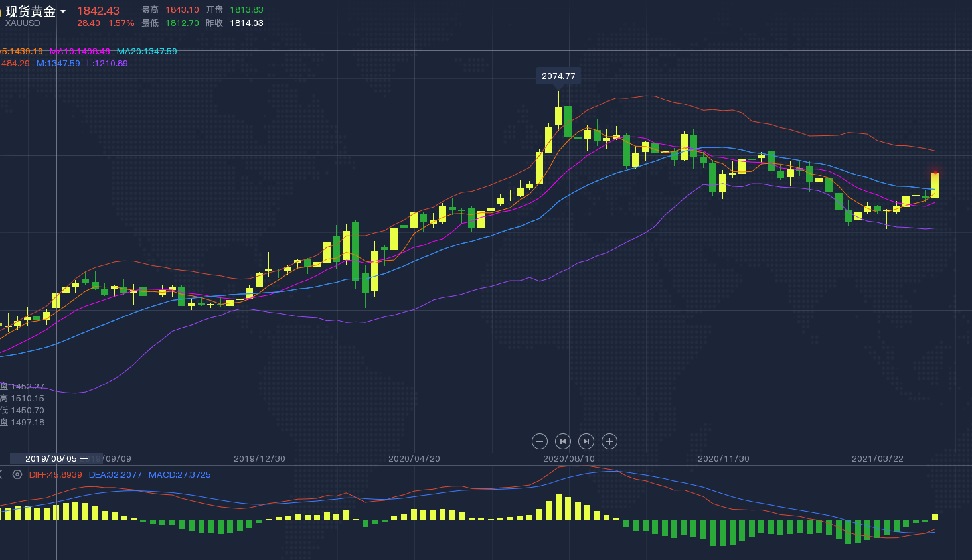Click the Bollinger lower band L:1210.89 label
Screen dimensions: 972x560
(107, 64)
